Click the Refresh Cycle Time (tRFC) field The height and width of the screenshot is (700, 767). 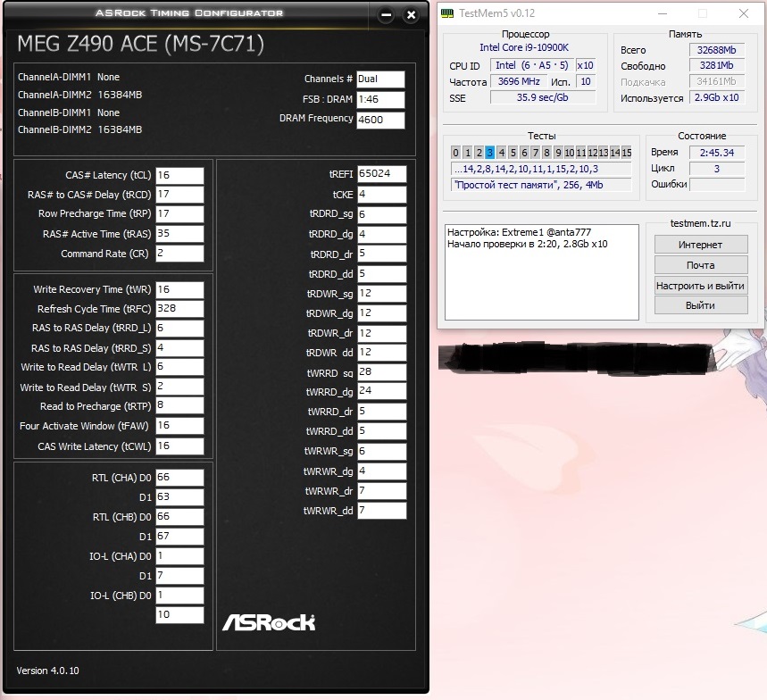[179, 309]
